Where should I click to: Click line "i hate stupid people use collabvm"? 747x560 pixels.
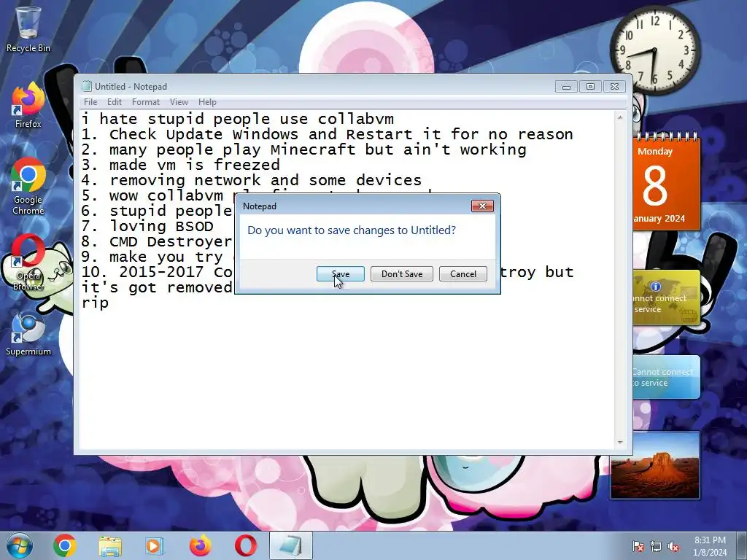coord(238,119)
